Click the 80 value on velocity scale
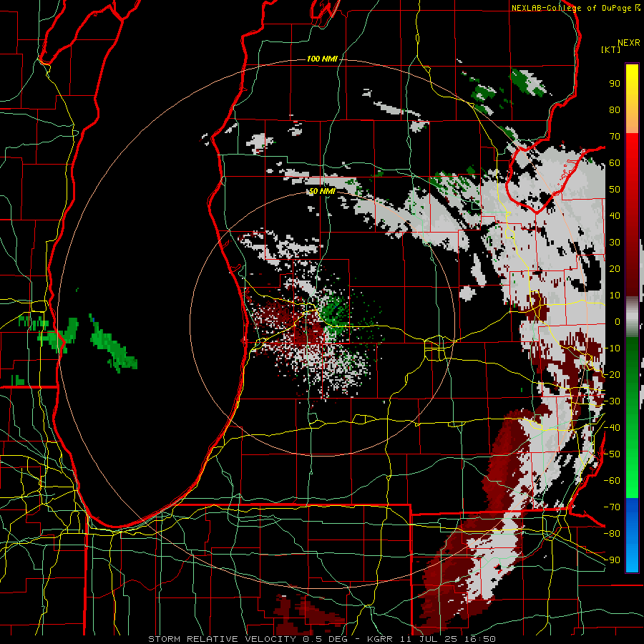This screenshot has width=644, height=644. click(615, 110)
